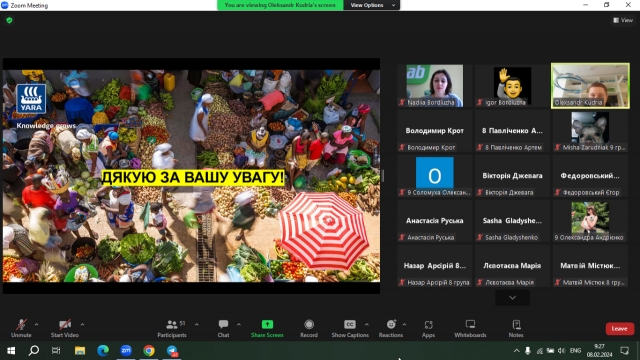This screenshot has height=360, width=640.
Task: Select Федоровський Єгор participant tile
Action: (x=590, y=176)
